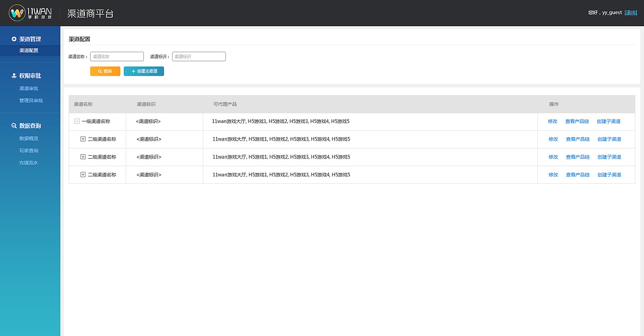Click the 渠道名称 table column header
Viewport: 644px width, 336px height.
coord(83,104)
